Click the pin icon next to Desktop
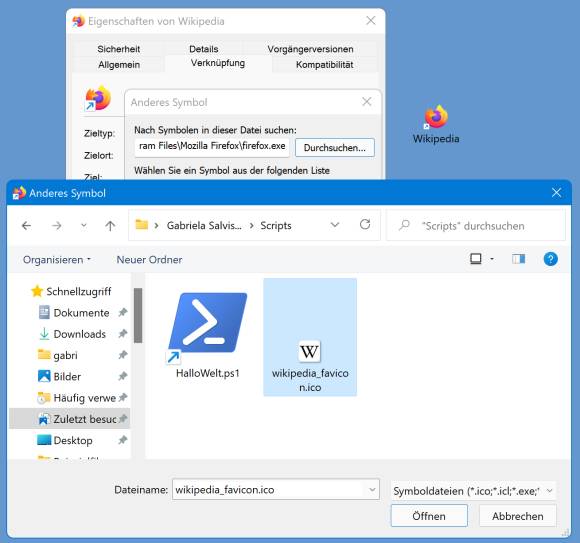The width and height of the screenshot is (580, 543). [x=123, y=440]
